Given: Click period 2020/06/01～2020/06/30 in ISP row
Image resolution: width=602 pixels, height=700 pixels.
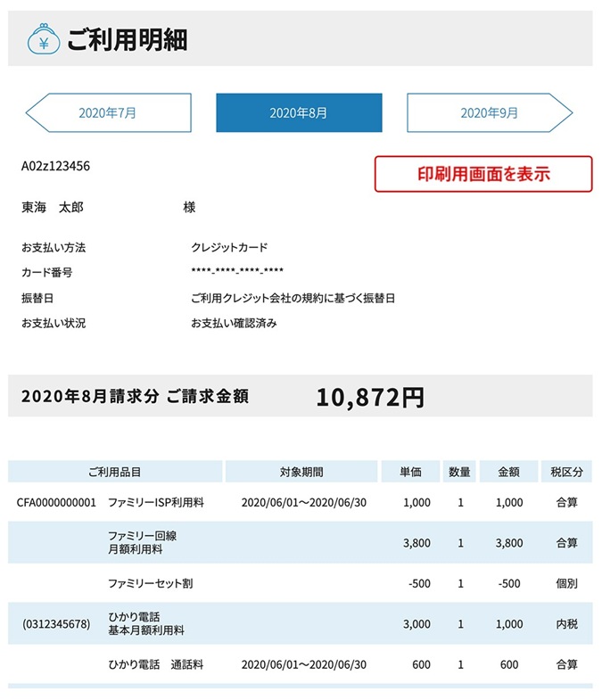Looking at the screenshot, I should 304,503.
